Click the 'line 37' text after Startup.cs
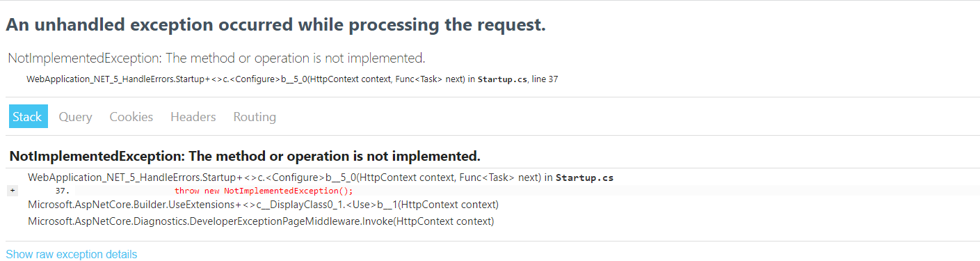The image size is (980, 261). pos(545,79)
